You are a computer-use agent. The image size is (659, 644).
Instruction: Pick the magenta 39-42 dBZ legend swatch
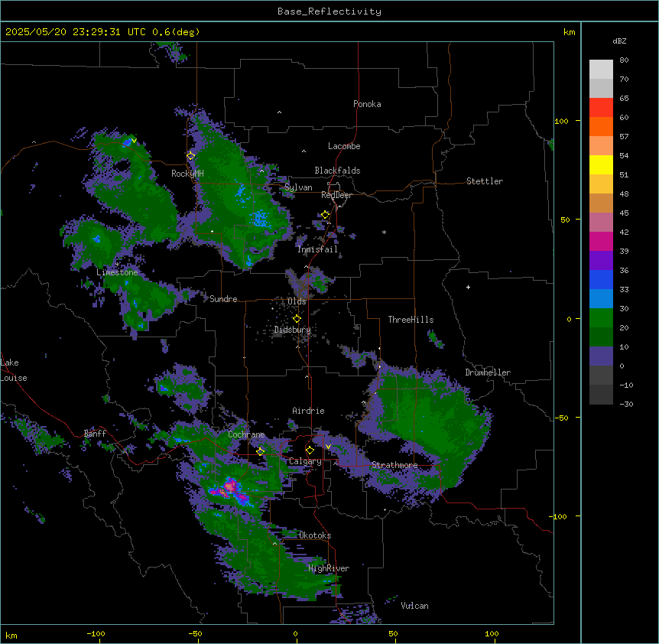pyautogui.click(x=601, y=241)
